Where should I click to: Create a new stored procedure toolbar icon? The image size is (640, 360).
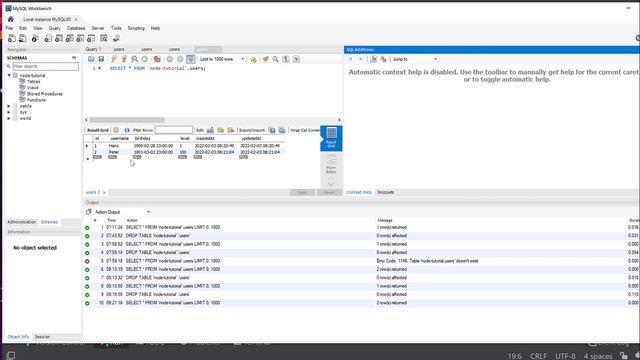pyautogui.click(x=80, y=38)
